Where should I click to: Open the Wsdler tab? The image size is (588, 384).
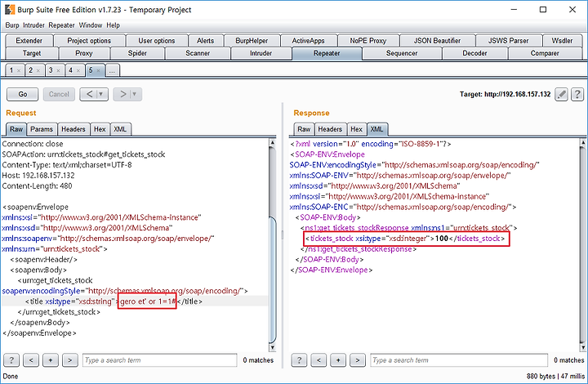coord(562,41)
